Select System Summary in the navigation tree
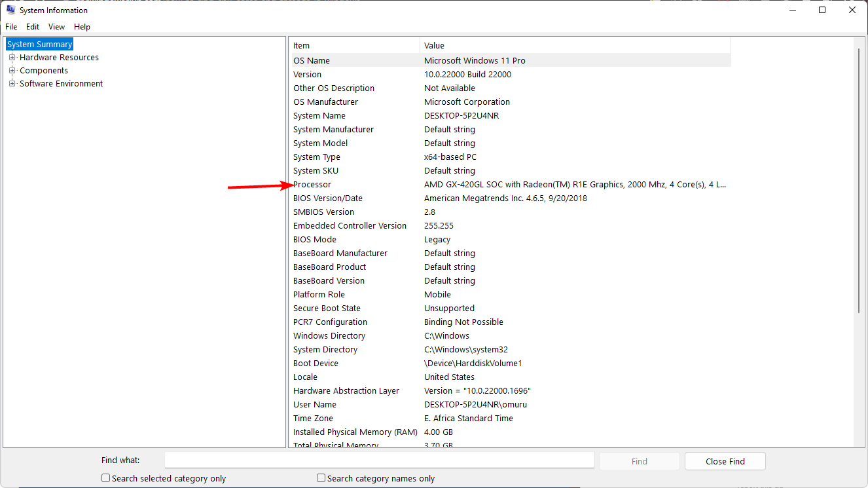 pos(39,43)
